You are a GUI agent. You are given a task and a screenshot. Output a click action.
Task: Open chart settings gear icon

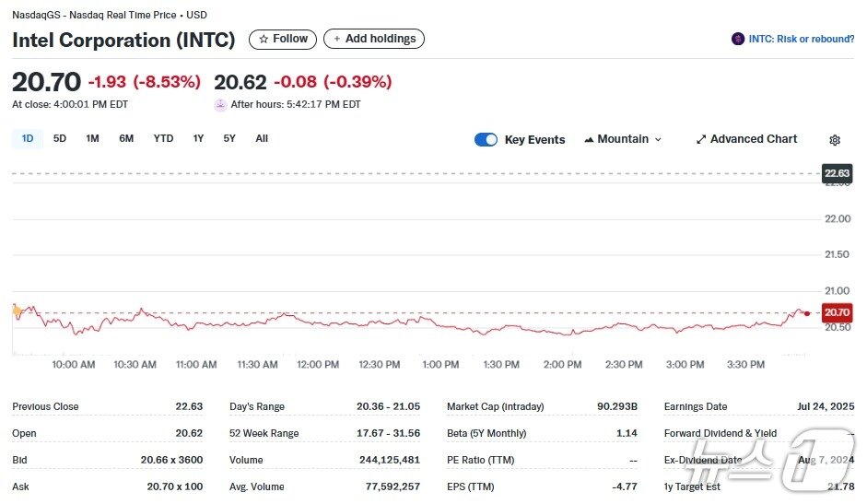click(835, 140)
